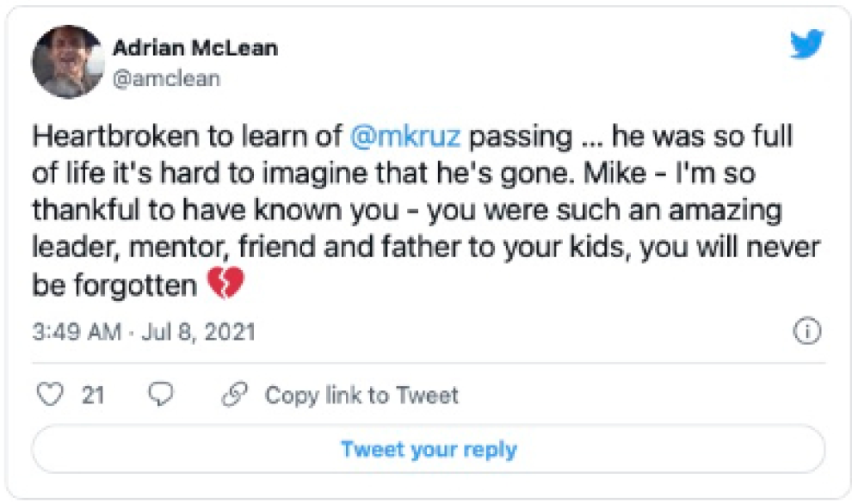
Task: Like the tweet with the heart icon
Action: point(52,395)
